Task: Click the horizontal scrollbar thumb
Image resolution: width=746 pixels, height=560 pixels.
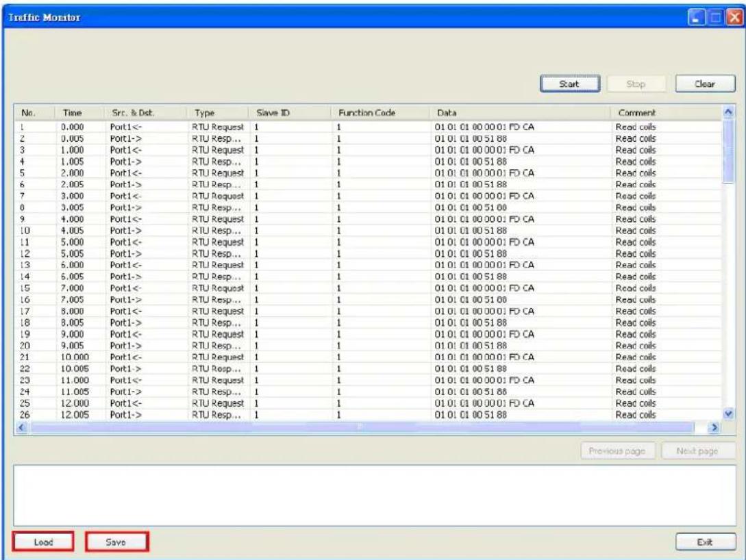Action: click(x=362, y=427)
